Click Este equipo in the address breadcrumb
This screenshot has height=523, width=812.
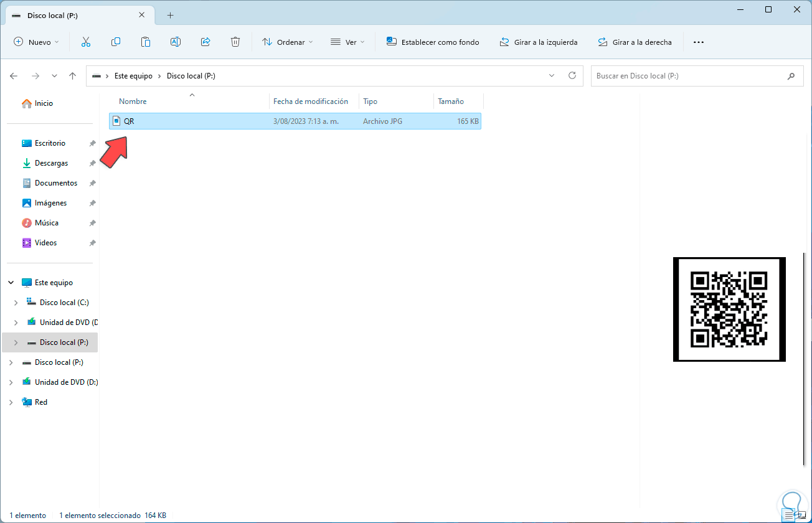point(133,76)
